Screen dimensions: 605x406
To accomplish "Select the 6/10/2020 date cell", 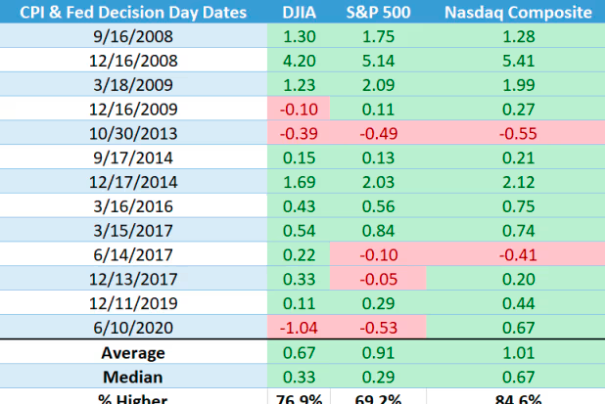I will point(132,327).
